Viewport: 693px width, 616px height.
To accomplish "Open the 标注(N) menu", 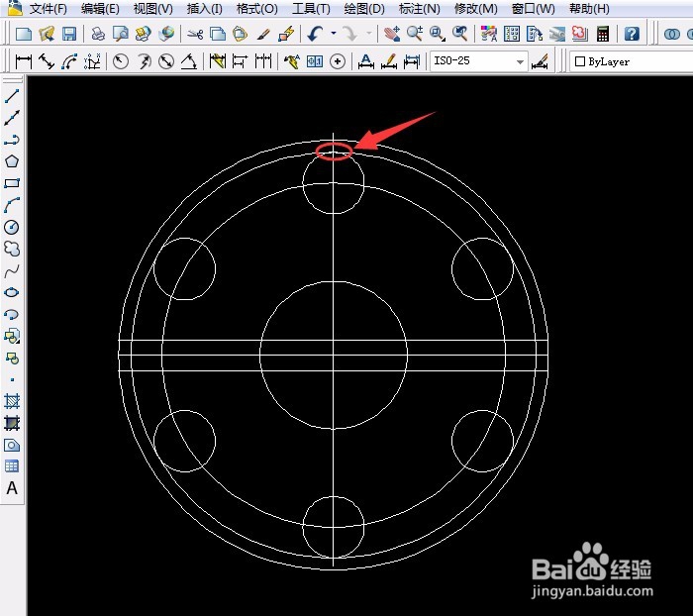I will (x=419, y=8).
